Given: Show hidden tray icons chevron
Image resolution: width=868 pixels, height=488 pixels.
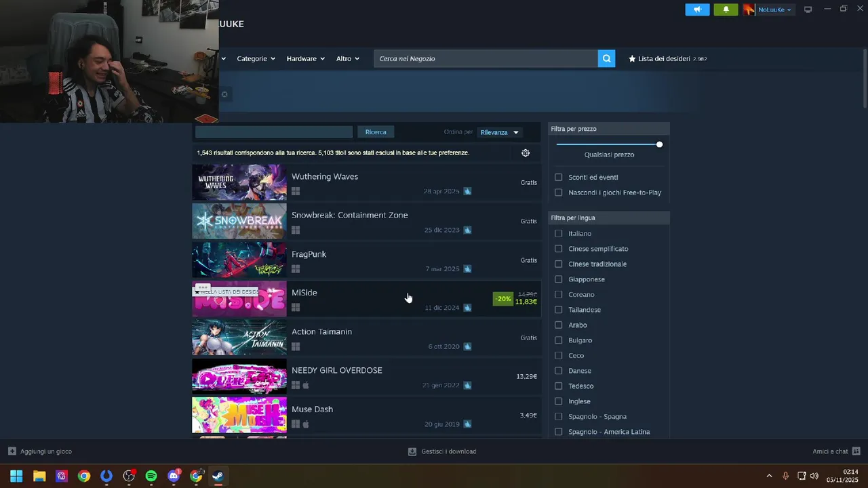Looking at the screenshot, I should [x=769, y=476].
